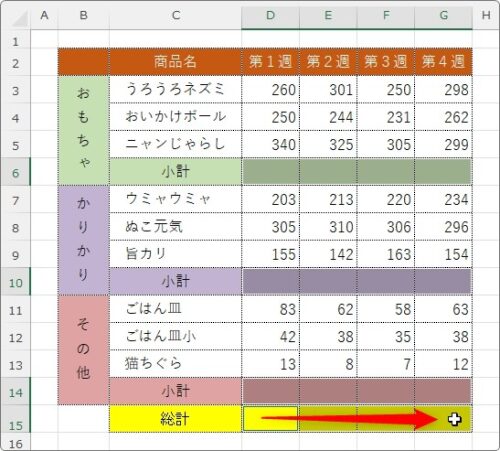This screenshot has height=451, width=500.
Task: Select column H header
Action: point(486,15)
